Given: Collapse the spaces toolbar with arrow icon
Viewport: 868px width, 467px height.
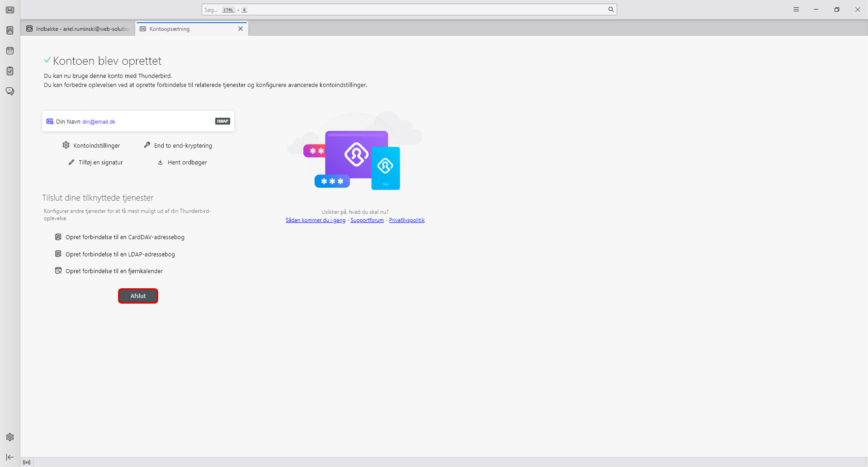Looking at the screenshot, I should click(10, 457).
